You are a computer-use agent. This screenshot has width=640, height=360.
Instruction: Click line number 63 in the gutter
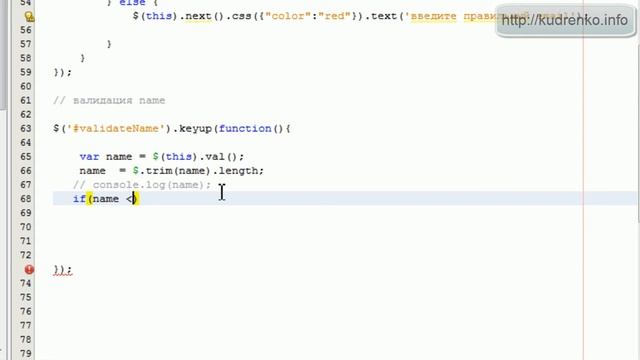click(26, 129)
